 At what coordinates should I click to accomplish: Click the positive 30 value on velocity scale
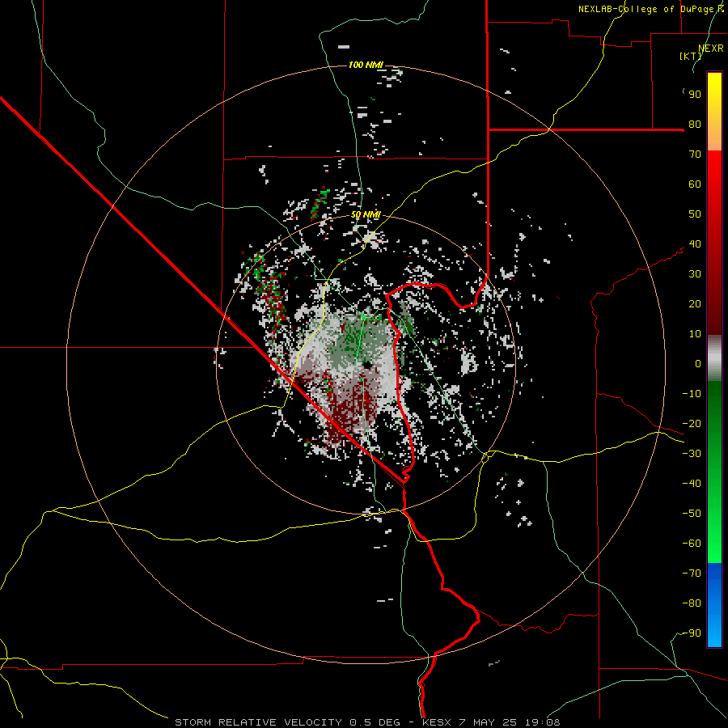point(695,274)
